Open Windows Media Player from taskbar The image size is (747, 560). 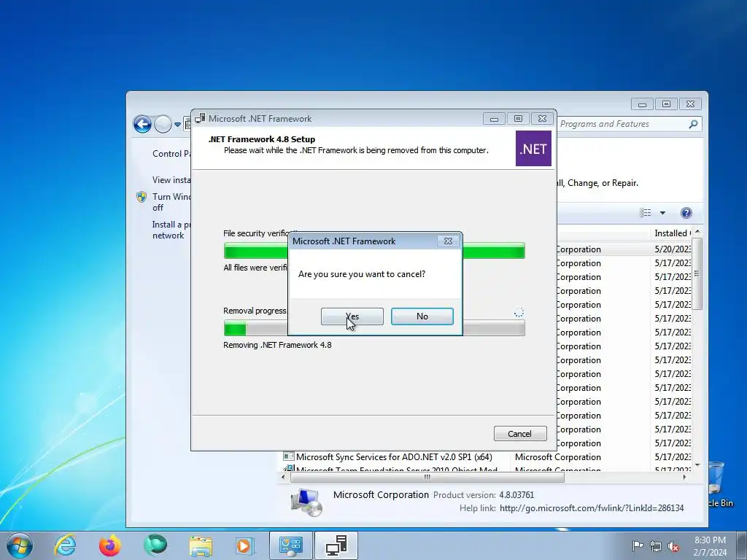tap(245, 545)
